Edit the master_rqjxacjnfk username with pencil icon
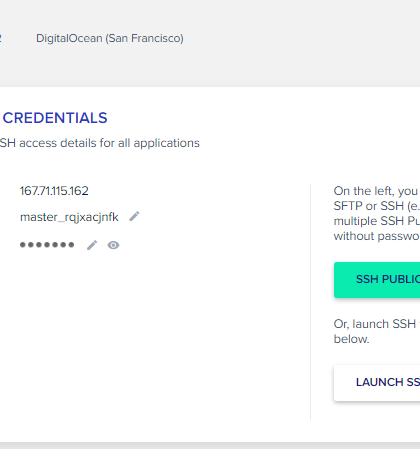This screenshot has height=449, width=420. tap(134, 216)
